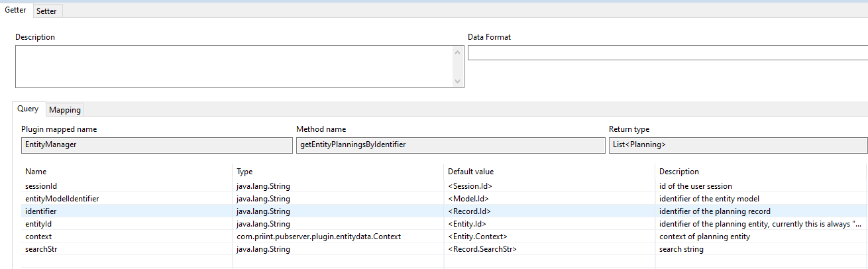Click inside the Description text area
Viewport: 868px width, 269px height.
click(233, 66)
